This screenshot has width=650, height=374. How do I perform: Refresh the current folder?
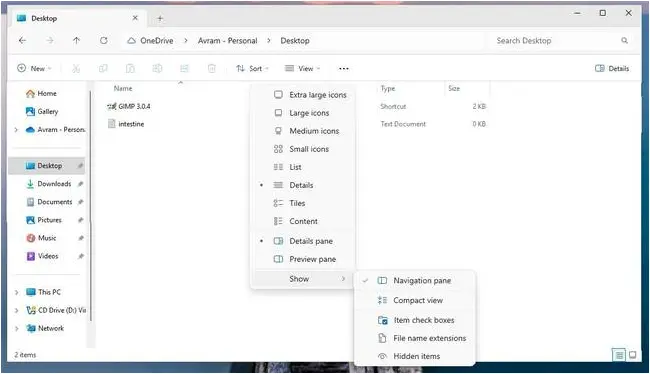click(104, 40)
